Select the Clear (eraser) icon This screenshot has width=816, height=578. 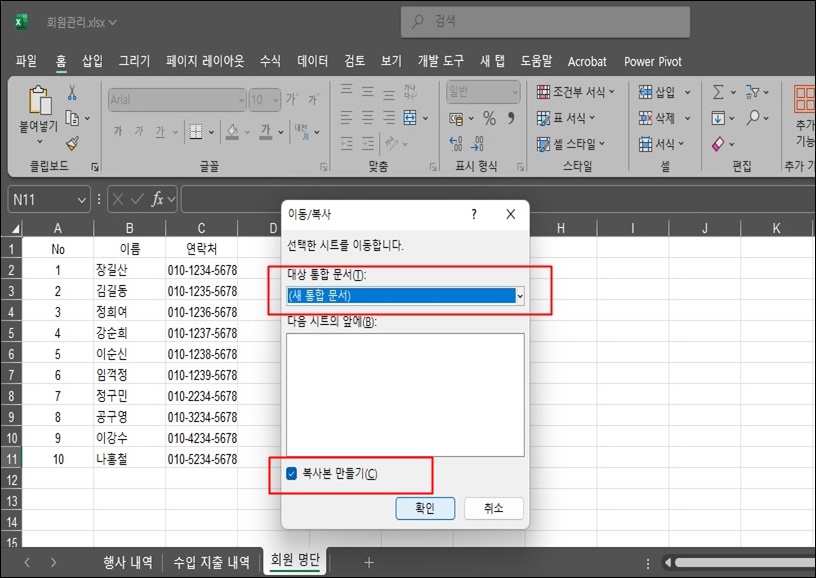click(x=718, y=142)
